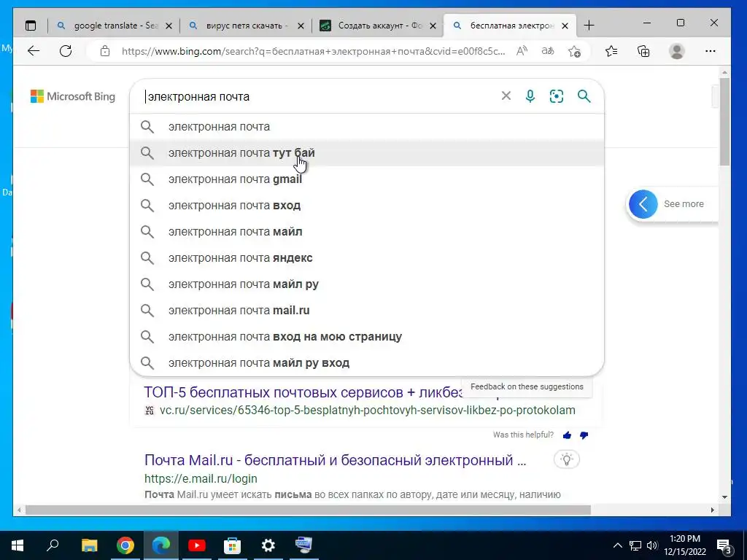The image size is (747, 560).
Task: Choose suggestion электронная почта
Action: pos(367,127)
